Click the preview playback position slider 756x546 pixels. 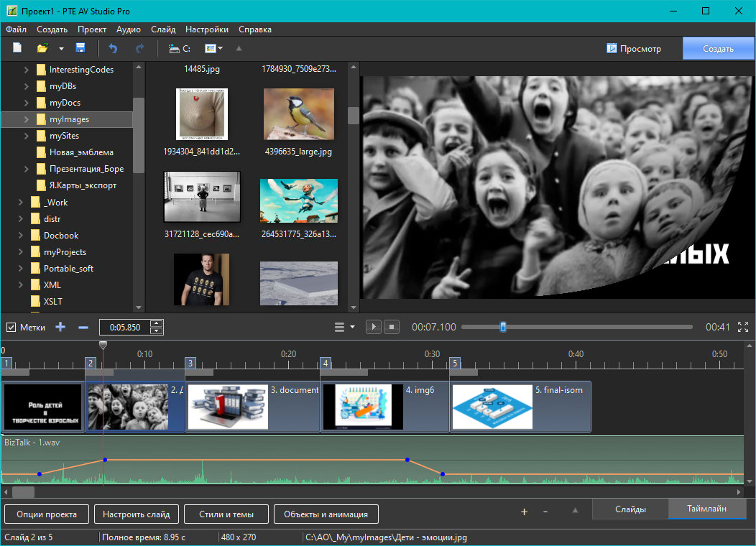click(x=503, y=327)
